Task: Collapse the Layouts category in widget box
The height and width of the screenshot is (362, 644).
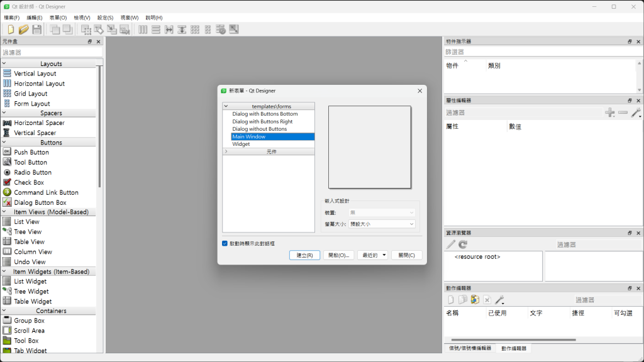Action: coord(4,63)
